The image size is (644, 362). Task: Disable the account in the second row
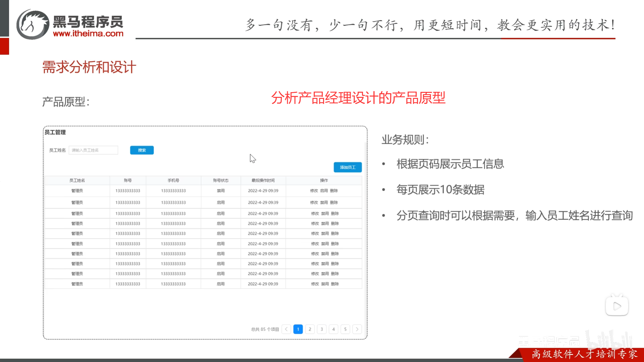coord(324,202)
